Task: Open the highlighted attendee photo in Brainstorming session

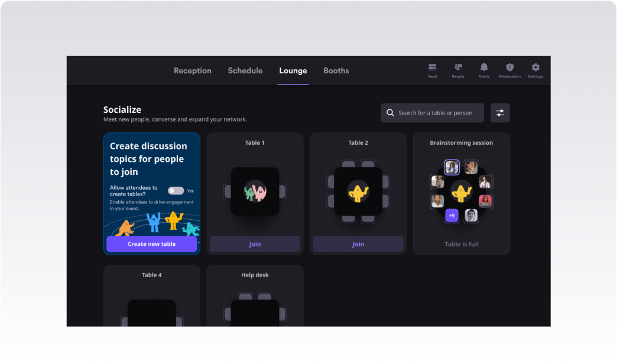Action: [452, 167]
